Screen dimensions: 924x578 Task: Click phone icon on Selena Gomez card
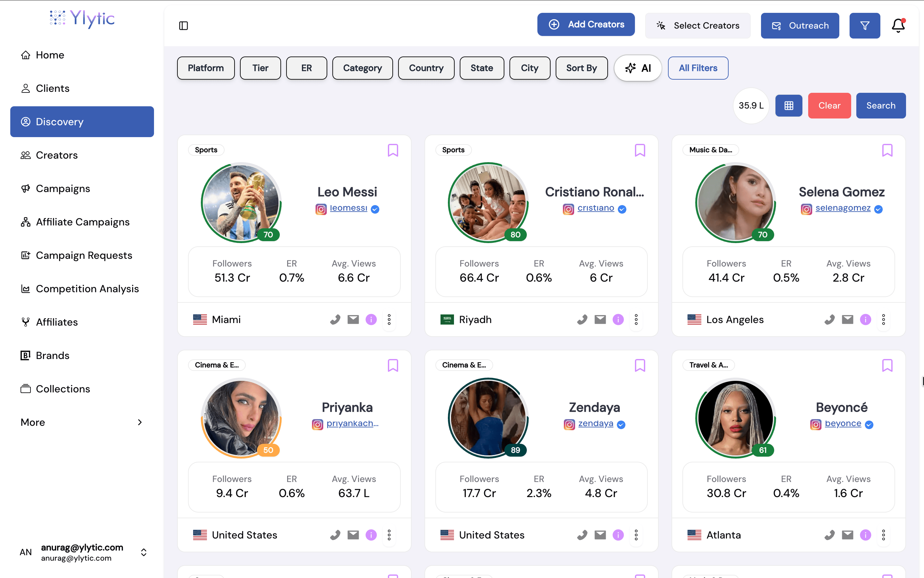(829, 320)
